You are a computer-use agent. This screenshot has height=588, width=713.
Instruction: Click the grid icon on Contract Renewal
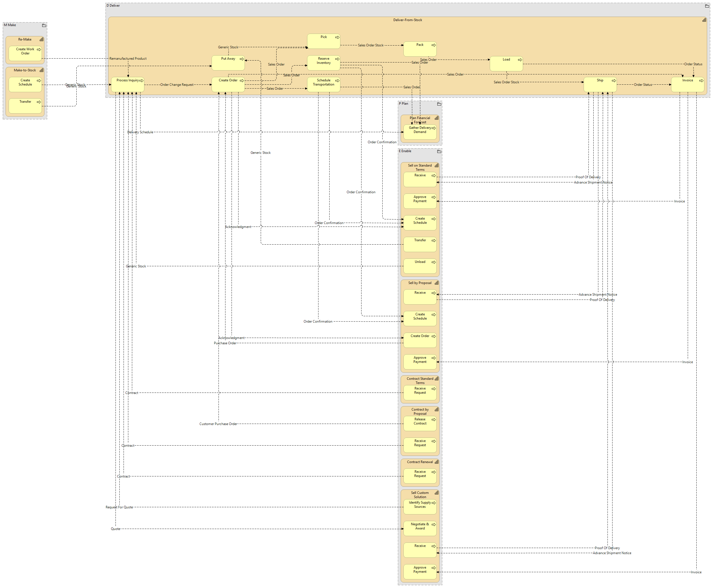pyautogui.click(x=437, y=462)
